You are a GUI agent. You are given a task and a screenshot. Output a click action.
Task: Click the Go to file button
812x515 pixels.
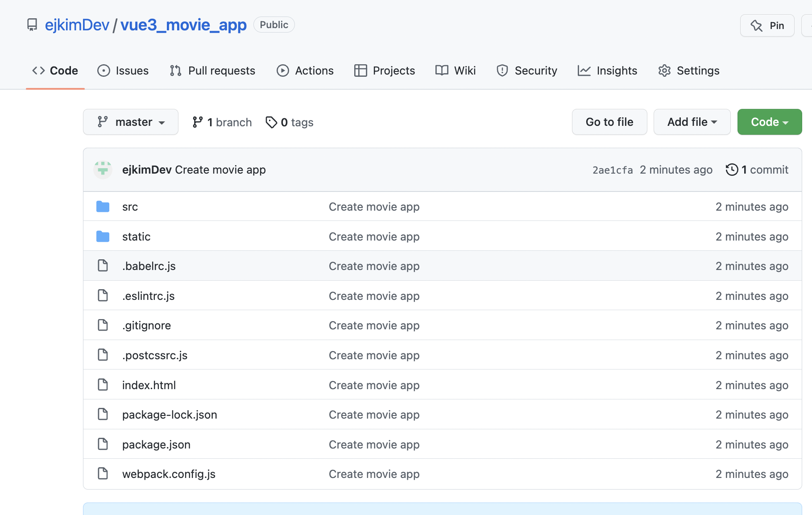click(609, 122)
